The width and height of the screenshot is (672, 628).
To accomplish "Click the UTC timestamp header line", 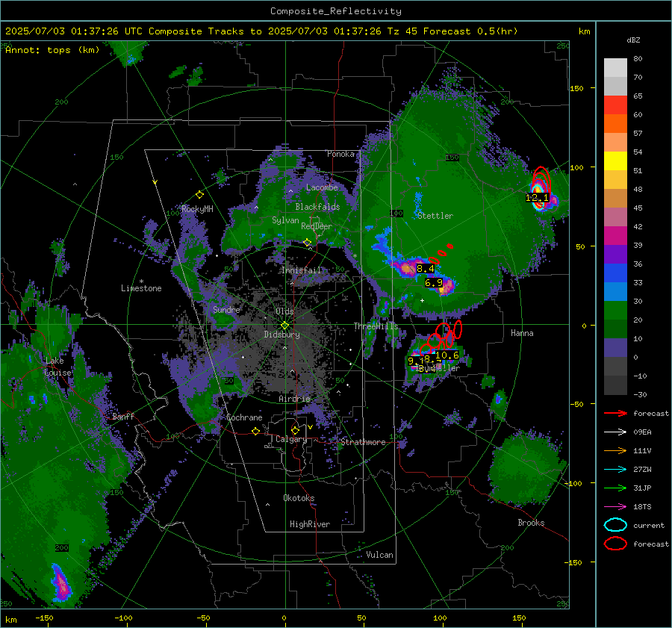I will [x=261, y=31].
